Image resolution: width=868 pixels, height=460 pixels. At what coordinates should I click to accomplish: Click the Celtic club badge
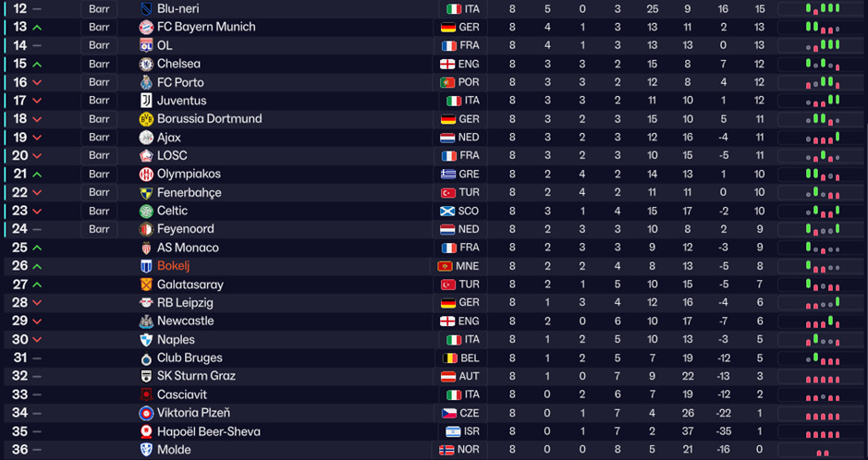point(146,211)
